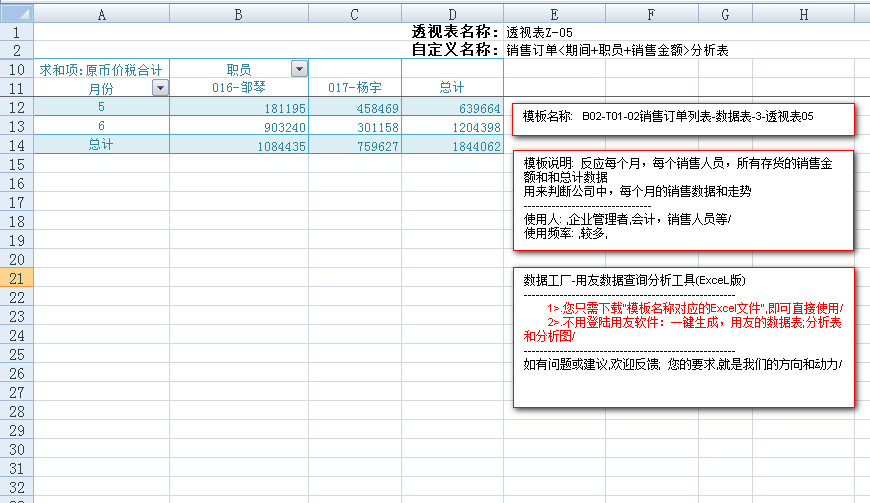
Task: Select column E header
Action: [554, 13]
